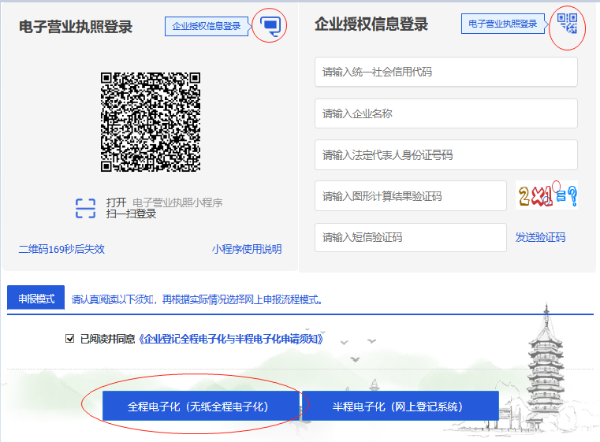Focus the 企业名称 input field
Viewport: 600px width, 442px height.
pyautogui.click(x=446, y=113)
